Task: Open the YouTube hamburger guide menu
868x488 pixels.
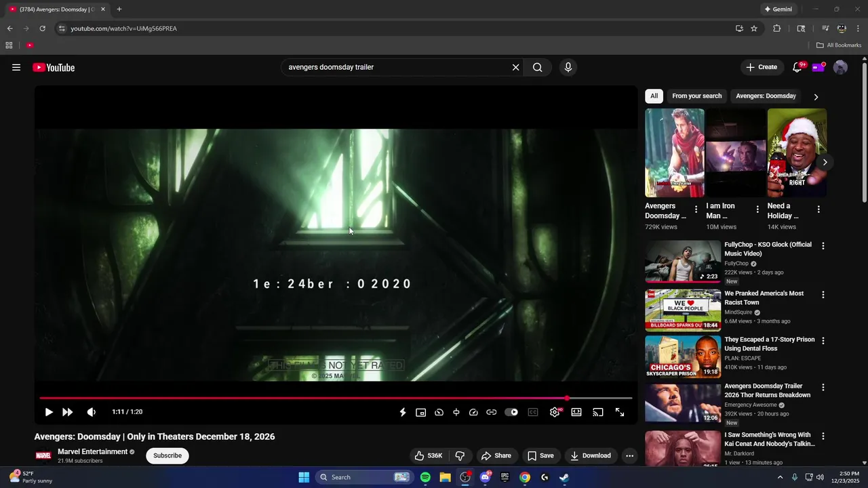Action: click(x=16, y=67)
